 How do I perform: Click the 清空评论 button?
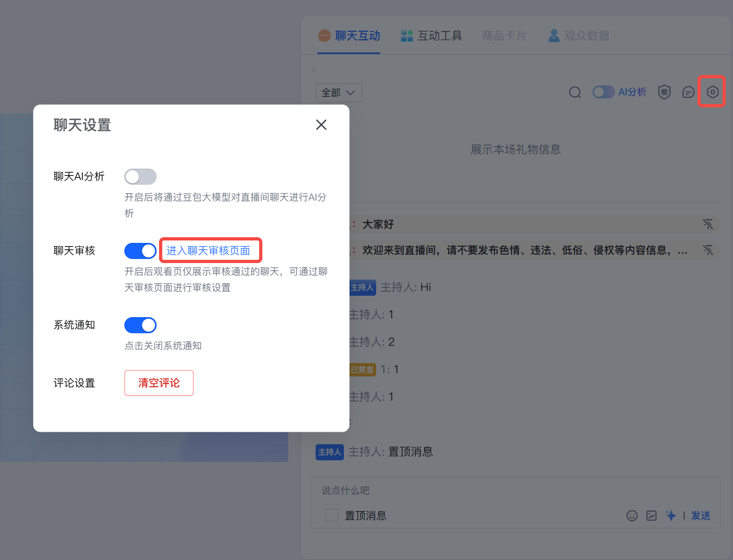point(159,383)
